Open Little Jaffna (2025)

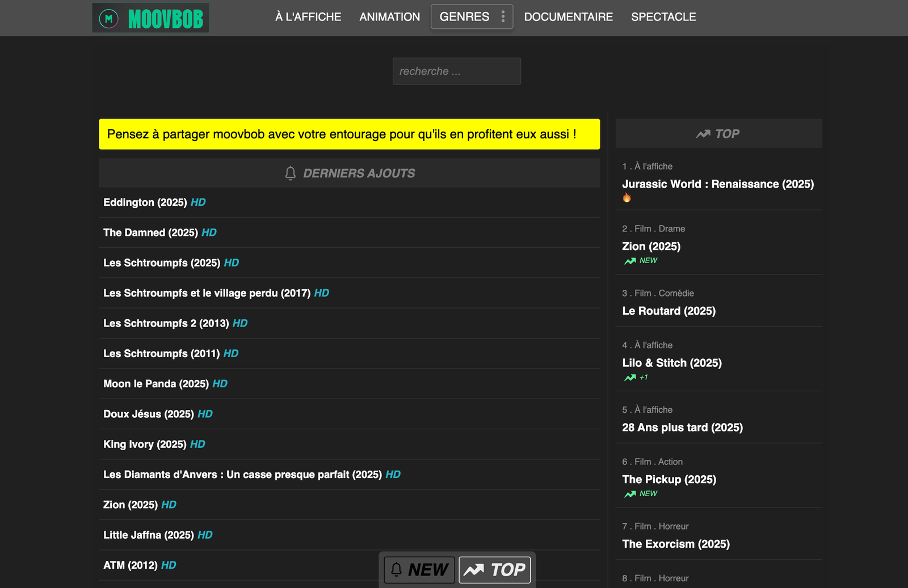[x=149, y=535]
